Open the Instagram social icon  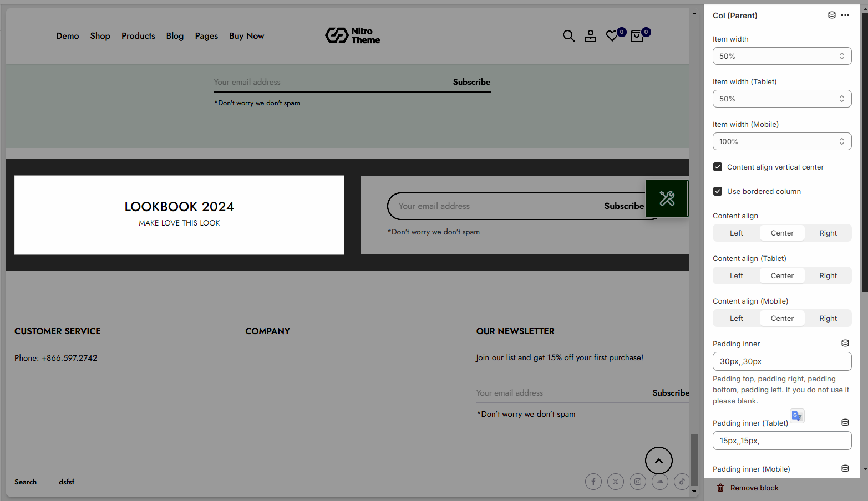click(638, 482)
